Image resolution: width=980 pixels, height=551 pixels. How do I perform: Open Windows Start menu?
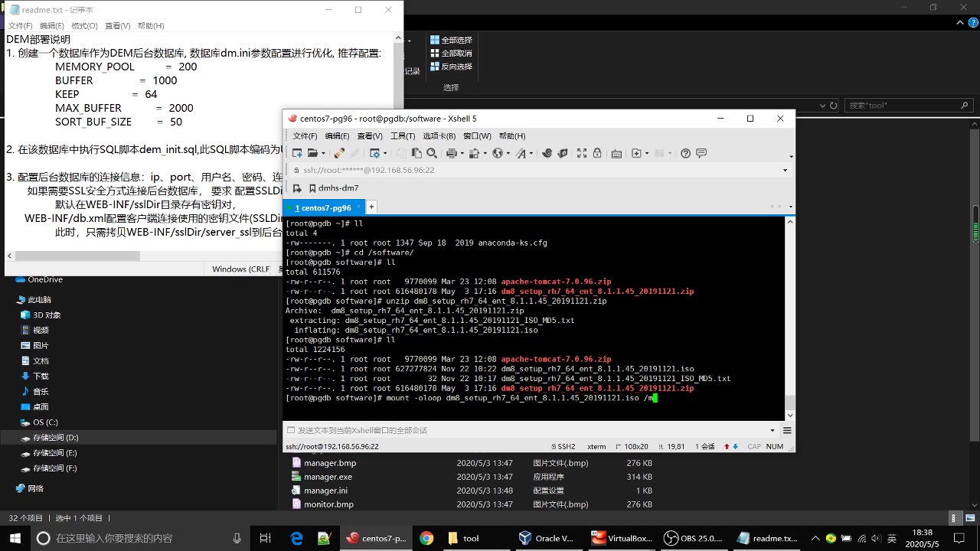16,538
